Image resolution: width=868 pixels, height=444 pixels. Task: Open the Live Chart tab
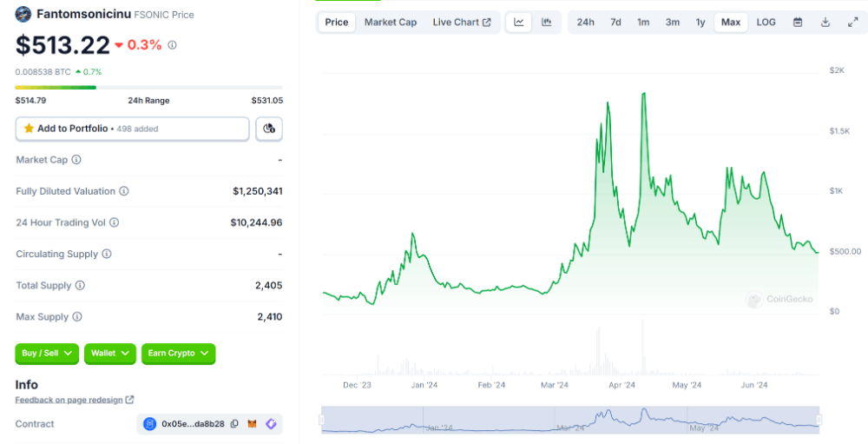(462, 23)
